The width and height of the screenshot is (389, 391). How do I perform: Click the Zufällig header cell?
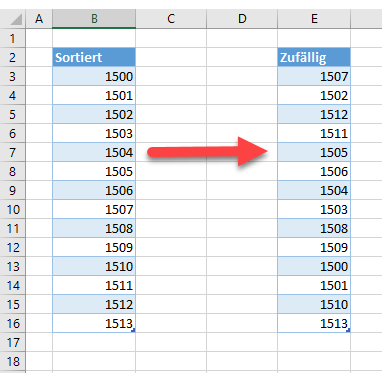click(314, 57)
